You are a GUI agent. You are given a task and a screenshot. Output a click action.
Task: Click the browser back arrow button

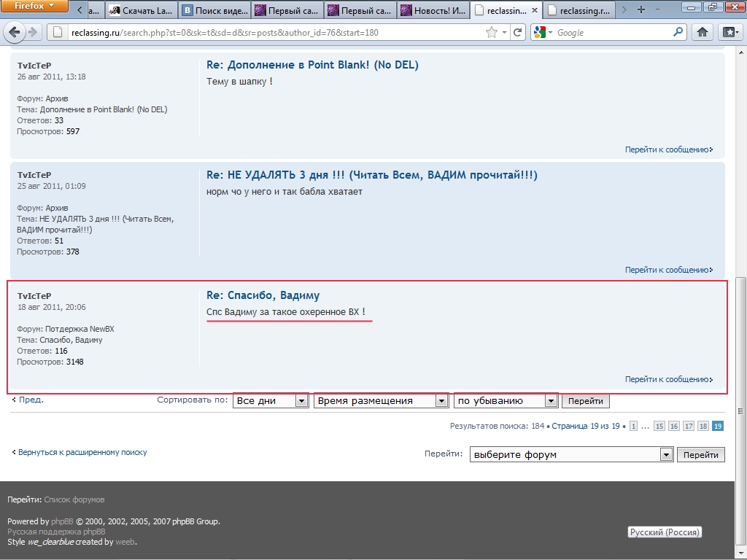pyautogui.click(x=13, y=32)
